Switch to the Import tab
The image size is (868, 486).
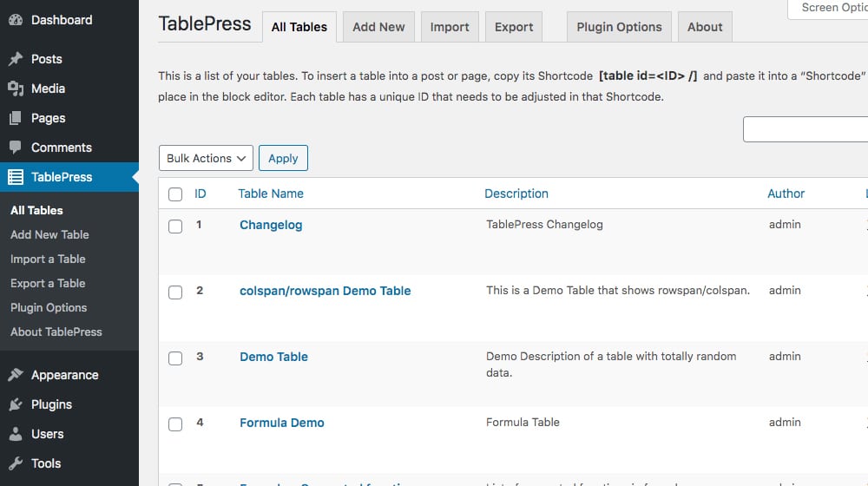click(x=450, y=27)
